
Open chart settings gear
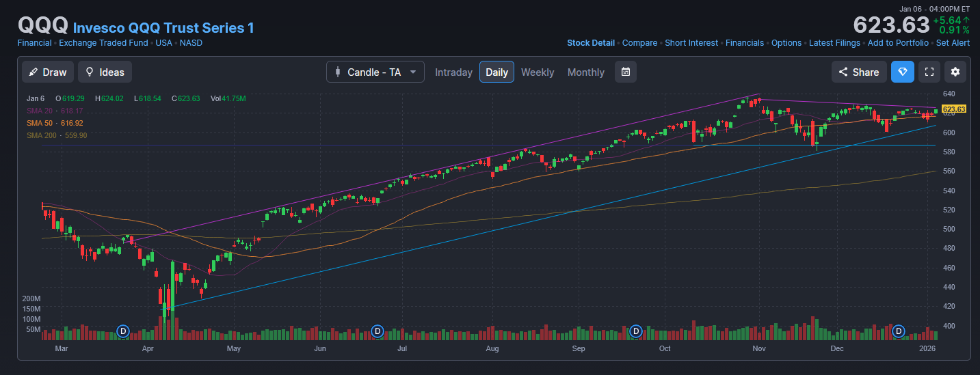pyautogui.click(x=955, y=72)
